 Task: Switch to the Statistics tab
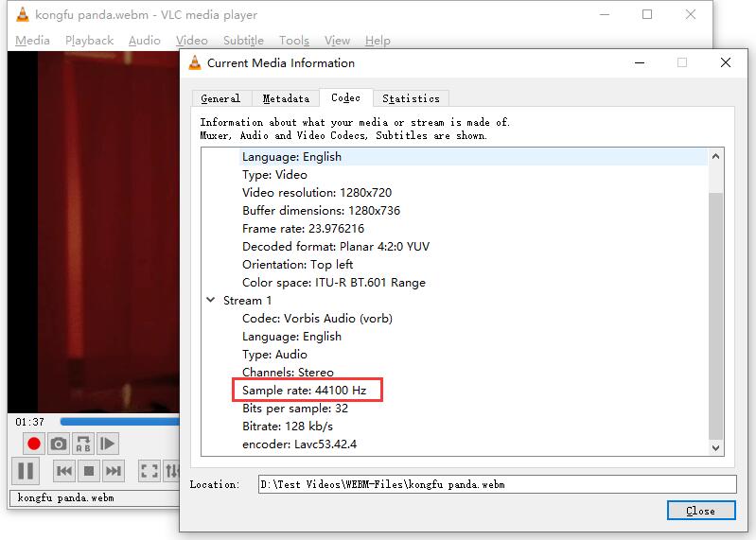click(411, 98)
